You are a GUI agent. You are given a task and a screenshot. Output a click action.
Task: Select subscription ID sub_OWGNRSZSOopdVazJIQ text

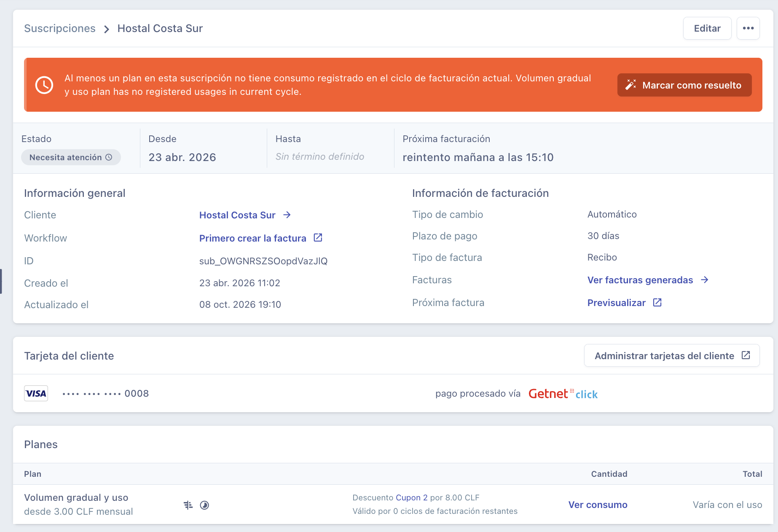[x=263, y=261]
